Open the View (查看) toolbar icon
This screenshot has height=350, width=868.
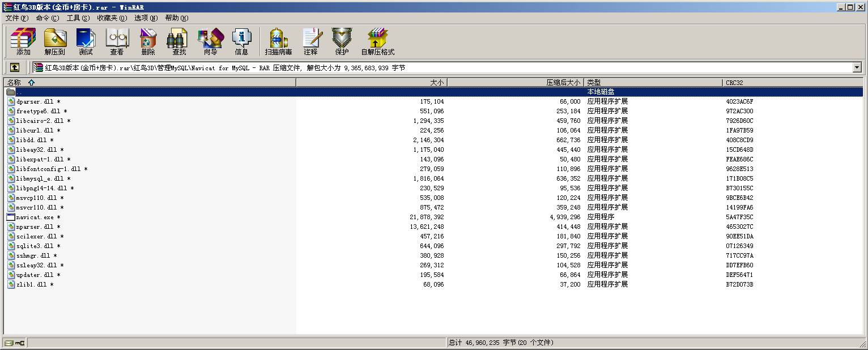coord(117,42)
